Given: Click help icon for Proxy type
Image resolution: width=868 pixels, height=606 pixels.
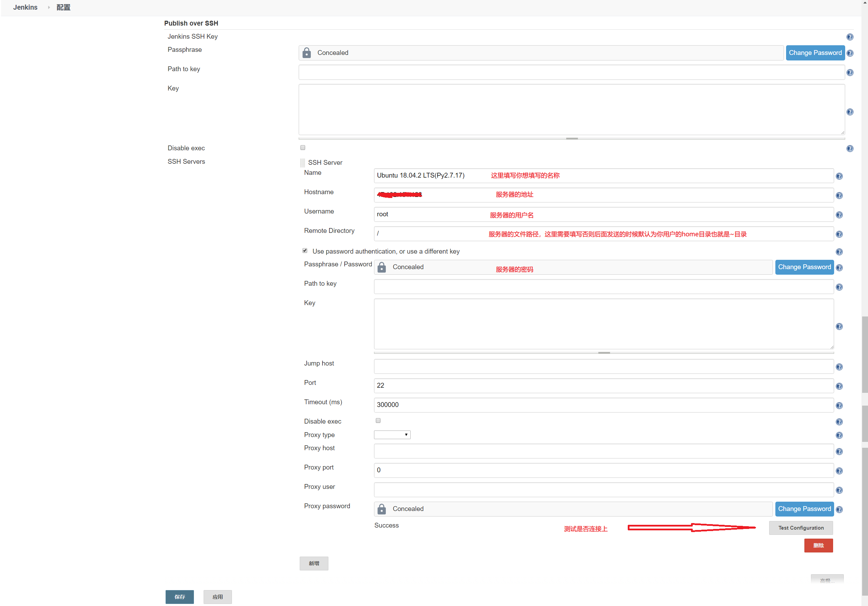Looking at the screenshot, I should click(x=839, y=435).
